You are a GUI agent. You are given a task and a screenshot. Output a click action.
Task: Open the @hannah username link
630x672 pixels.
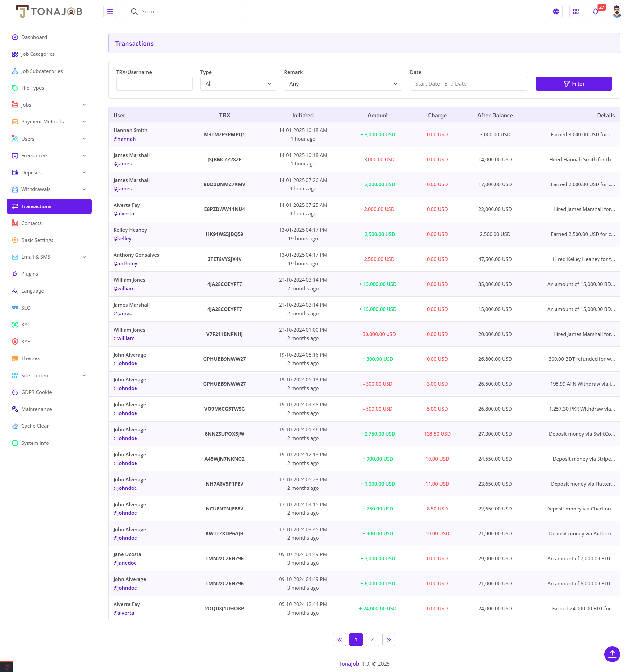[124, 139]
